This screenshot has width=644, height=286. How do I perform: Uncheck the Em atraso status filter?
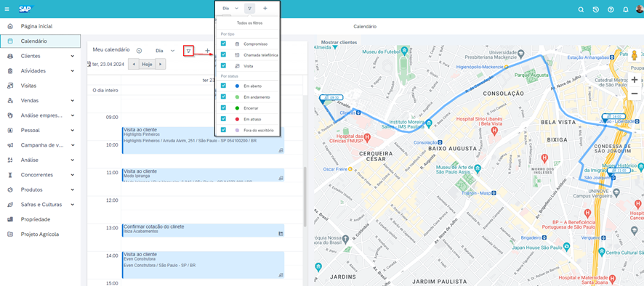(x=223, y=119)
